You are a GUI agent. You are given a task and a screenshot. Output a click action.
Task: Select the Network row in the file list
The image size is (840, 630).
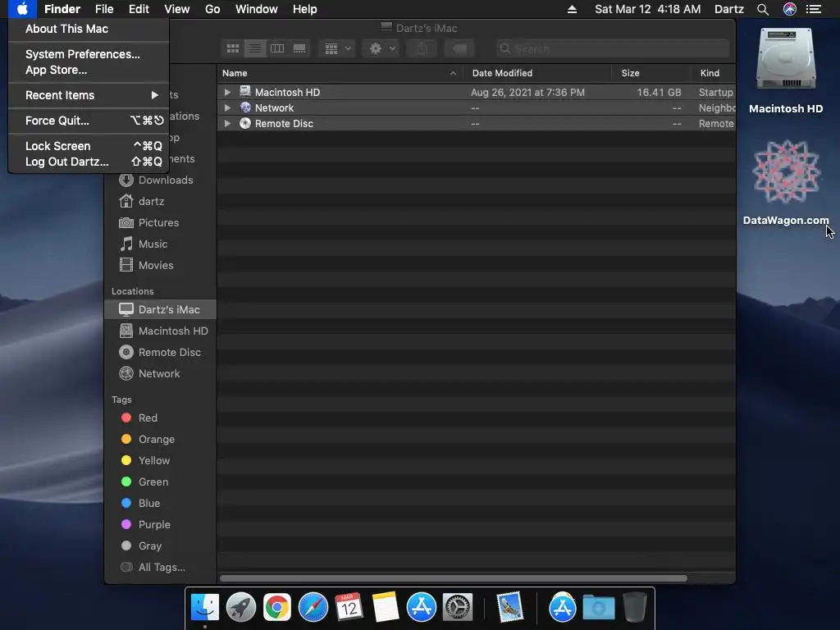point(477,107)
